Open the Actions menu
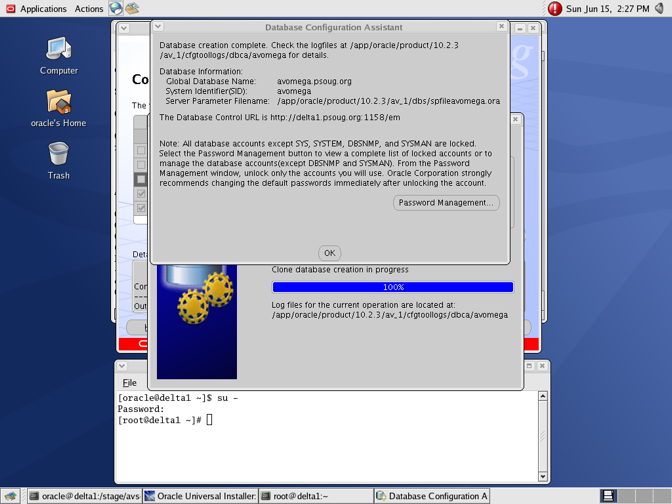The image size is (672, 504). click(89, 9)
